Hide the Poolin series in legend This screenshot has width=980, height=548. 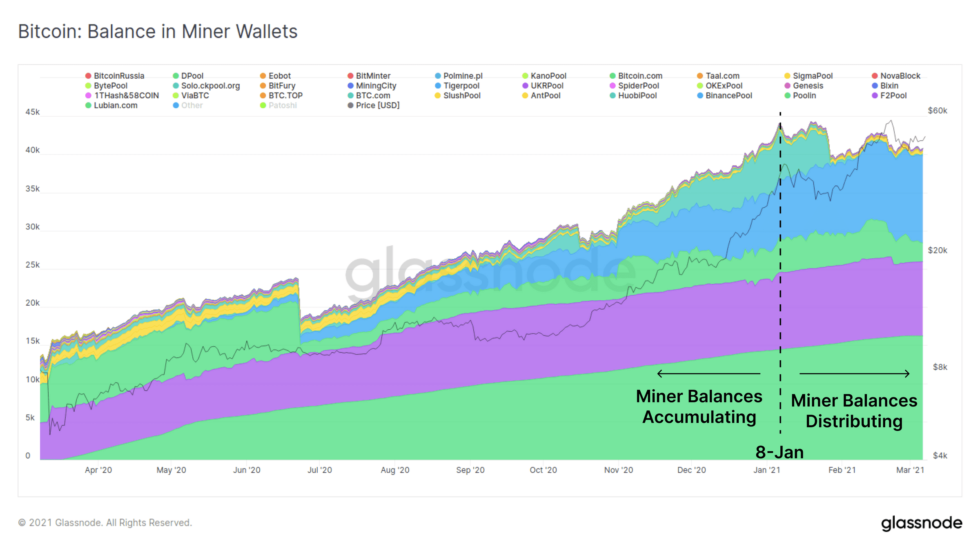click(x=800, y=95)
